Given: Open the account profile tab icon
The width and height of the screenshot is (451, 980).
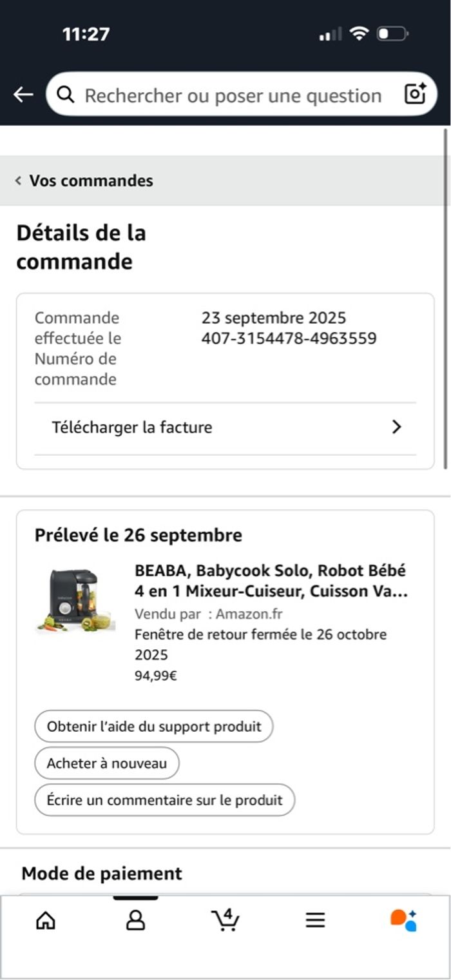Looking at the screenshot, I should point(135,920).
